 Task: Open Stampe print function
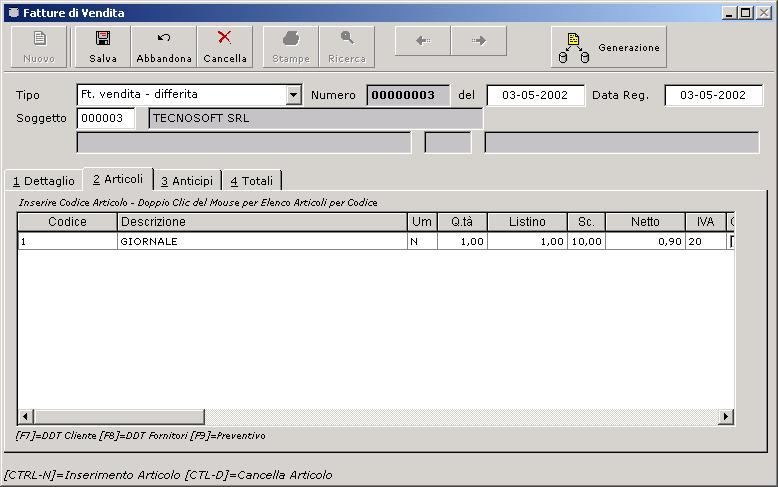point(291,47)
